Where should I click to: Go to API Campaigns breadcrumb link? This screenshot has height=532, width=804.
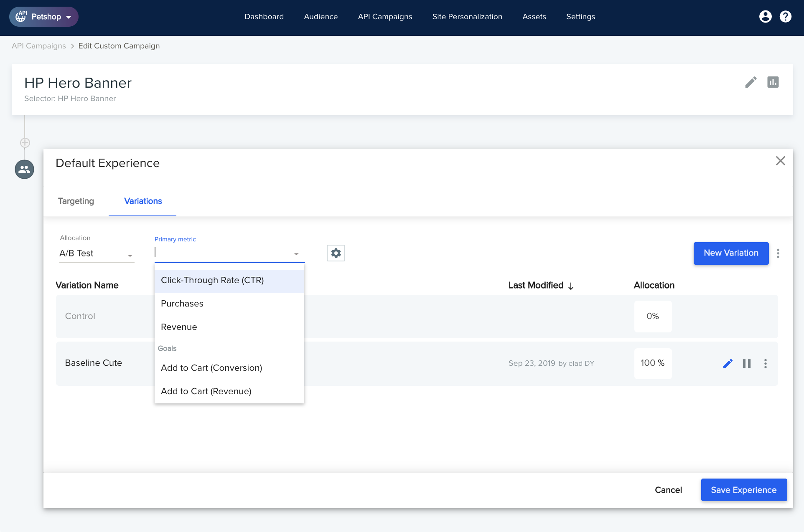coord(39,46)
